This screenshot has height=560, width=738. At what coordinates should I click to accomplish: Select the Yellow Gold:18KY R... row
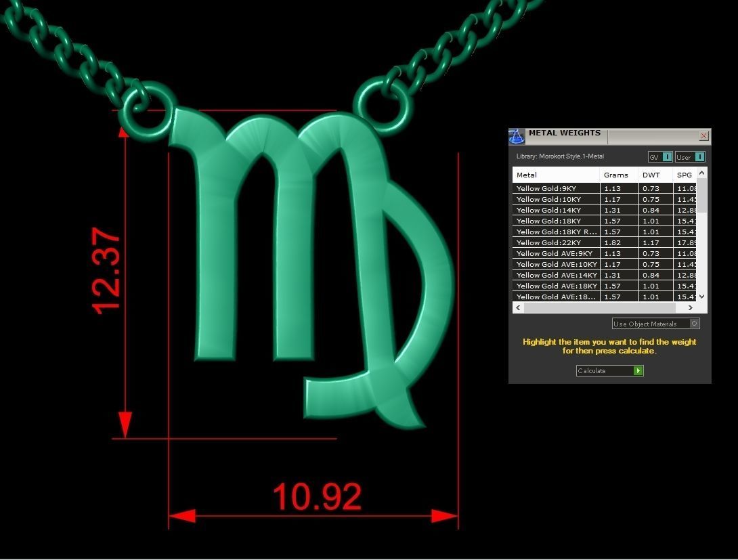pyautogui.click(x=605, y=232)
